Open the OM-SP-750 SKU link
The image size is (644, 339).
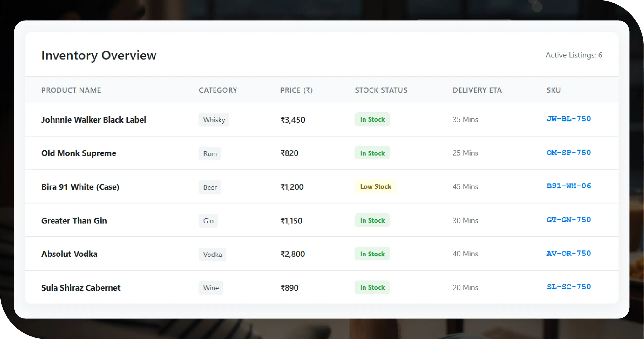point(568,153)
